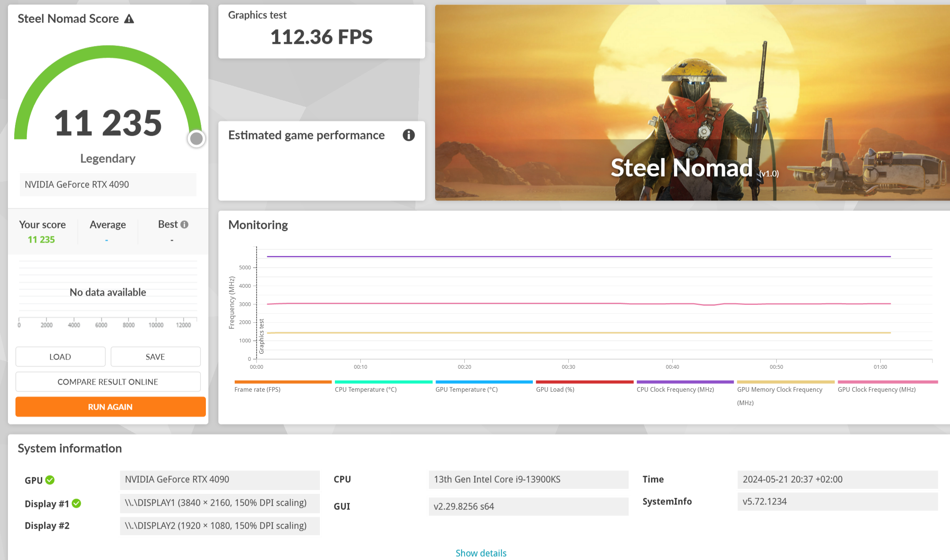This screenshot has width=950, height=560.
Task: Click the Steel Nomad banner image
Action: [692, 103]
